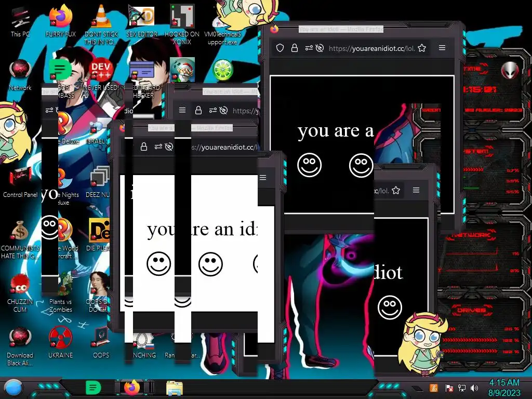The width and height of the screenshot is (532, 399).
Task: Open the OOPS desktop shortcut
Action: click(x=101, y=342)
